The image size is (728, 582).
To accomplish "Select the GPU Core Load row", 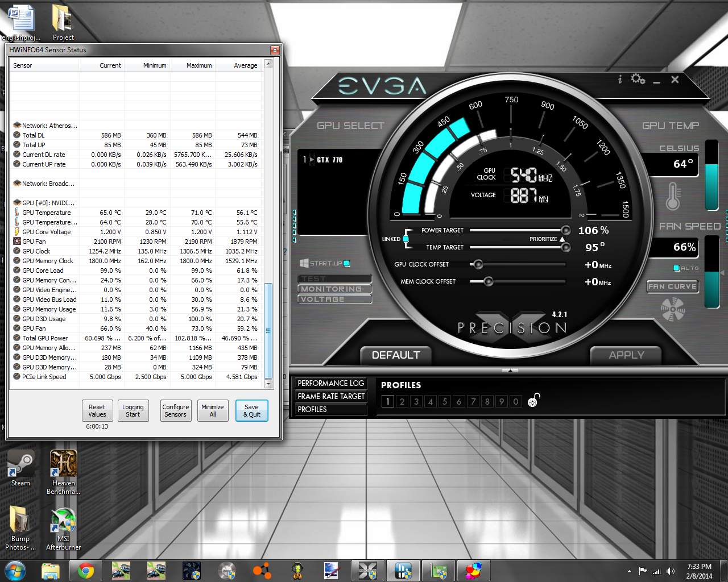I will click(x=136, y=271).
